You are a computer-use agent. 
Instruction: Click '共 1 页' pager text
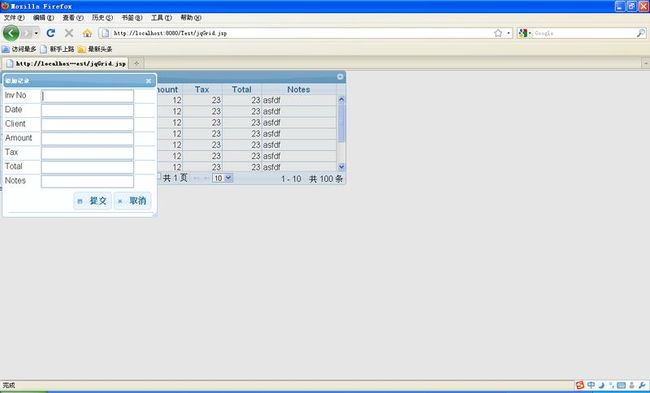175,178
